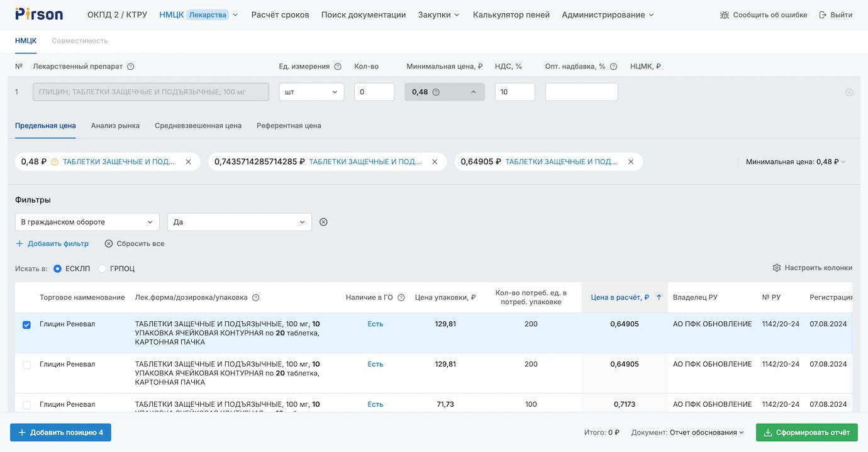Click help icon beside Наличие в ГО

[401, 298]
